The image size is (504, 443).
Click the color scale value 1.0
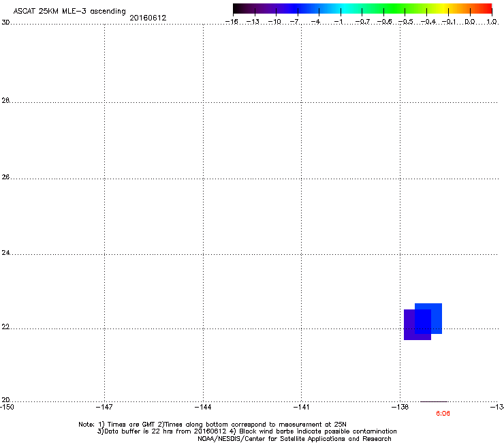click(492, 22)
